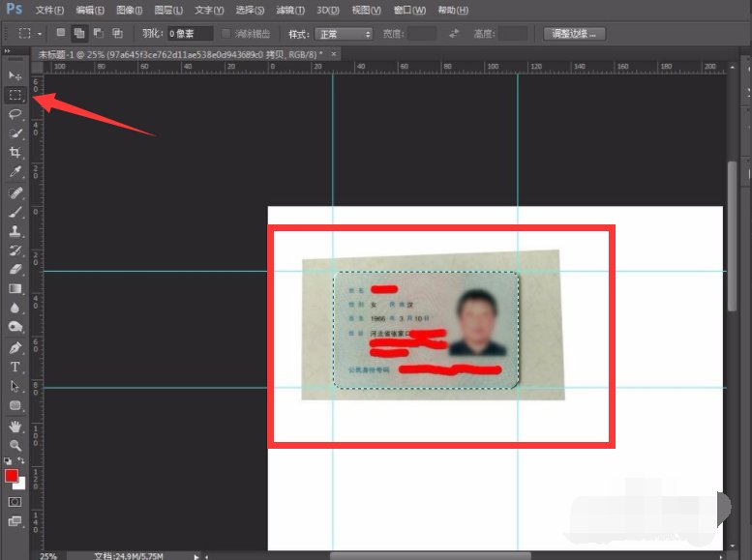Choose the Clone Stamp tool

(x=15, y=231)
